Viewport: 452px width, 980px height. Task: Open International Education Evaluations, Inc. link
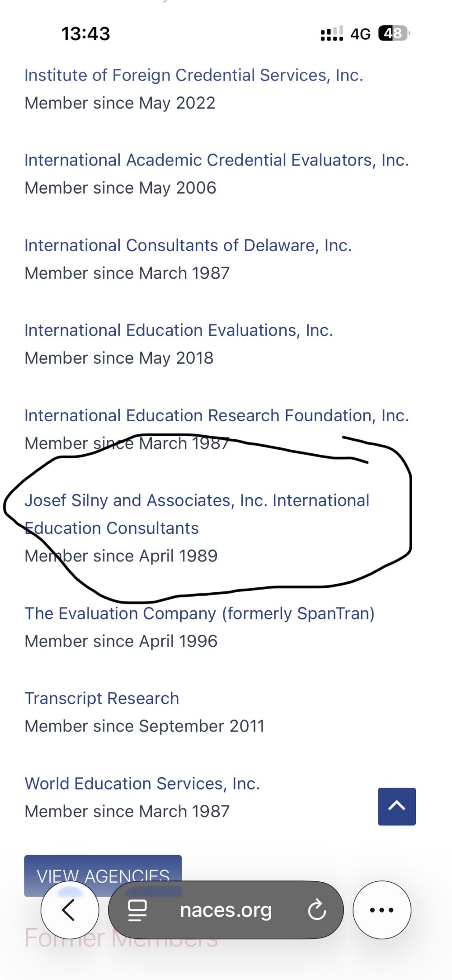179,330
